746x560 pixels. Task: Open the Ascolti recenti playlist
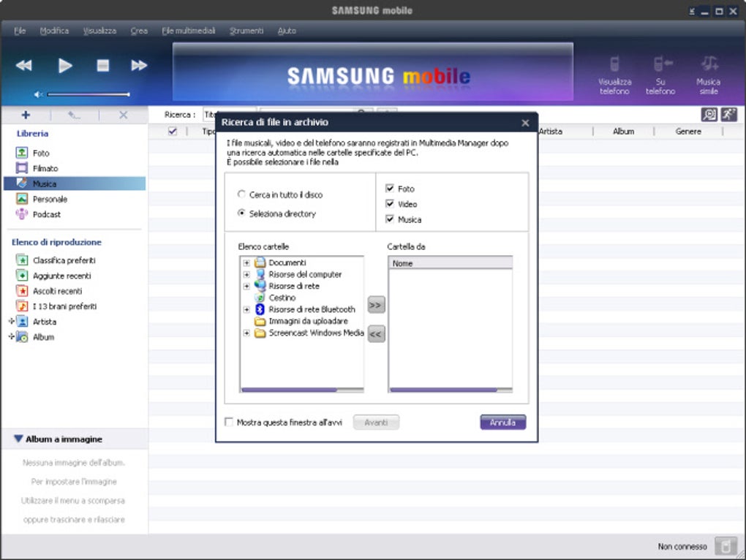[57, 290]
